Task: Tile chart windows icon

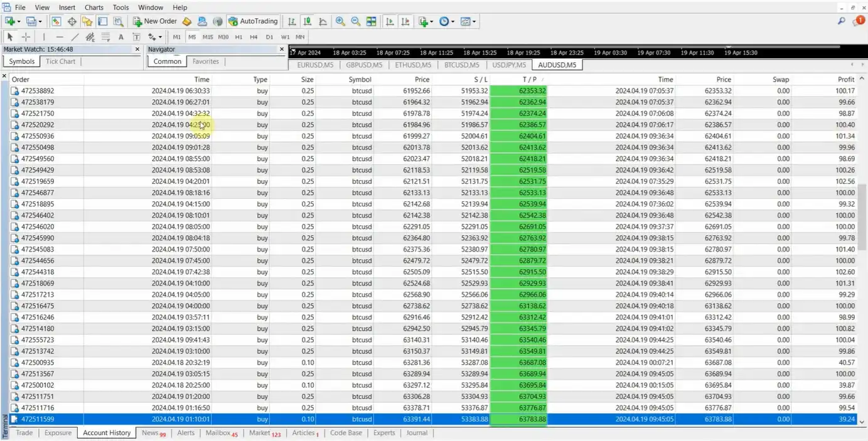Action: coord(372,21)
